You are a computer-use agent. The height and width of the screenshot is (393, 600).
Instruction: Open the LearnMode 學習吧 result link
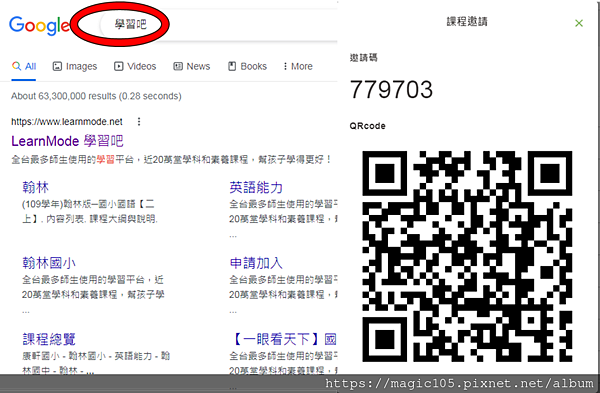pos(67,141)
